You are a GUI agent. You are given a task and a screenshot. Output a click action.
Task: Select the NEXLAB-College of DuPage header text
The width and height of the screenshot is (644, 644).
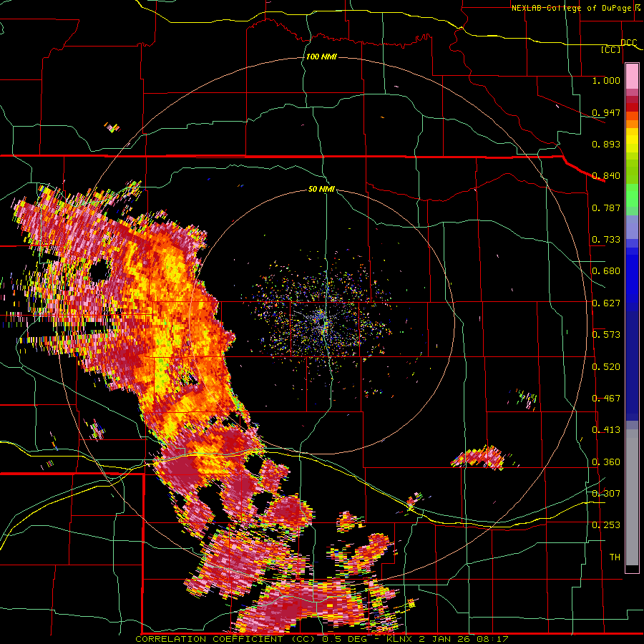coord(571,8)
